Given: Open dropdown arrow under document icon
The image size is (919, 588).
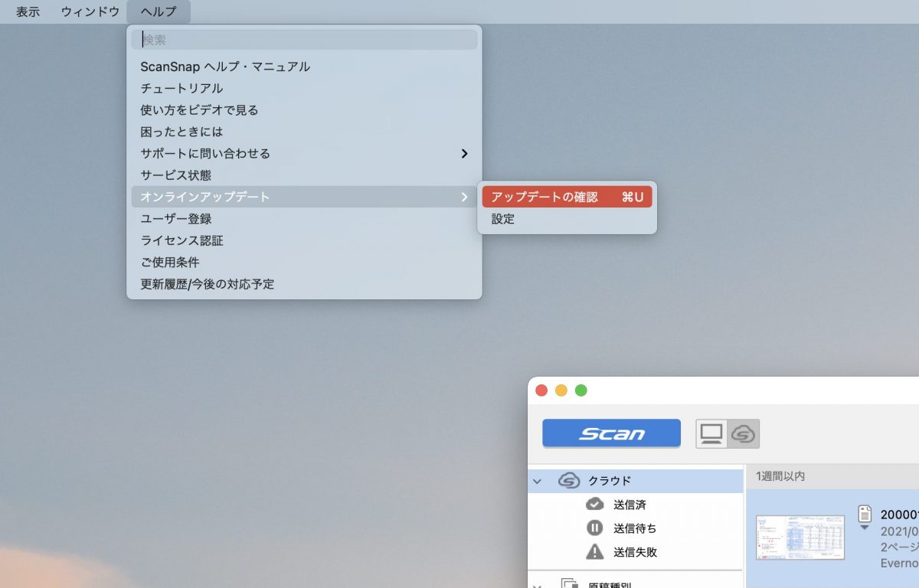Looking at the screenshot, I should tap(865, 528).
